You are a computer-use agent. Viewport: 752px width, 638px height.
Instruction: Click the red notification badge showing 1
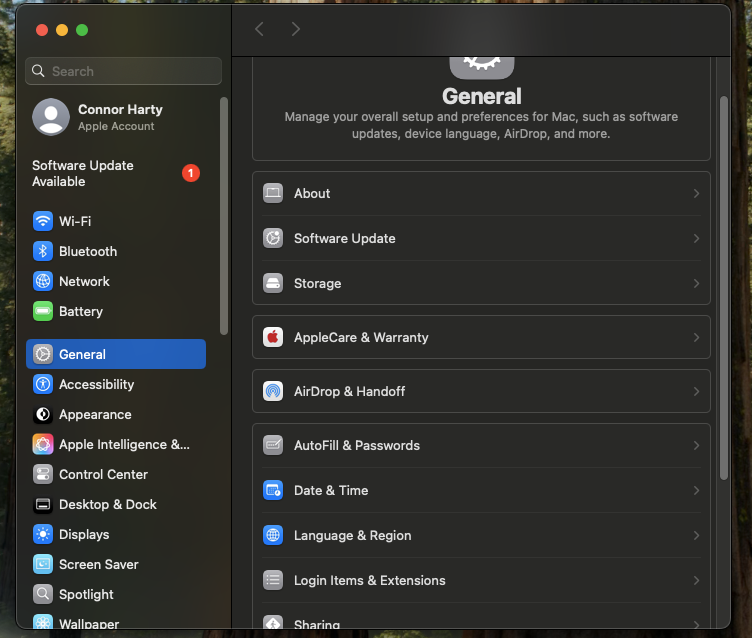[191, 173]
